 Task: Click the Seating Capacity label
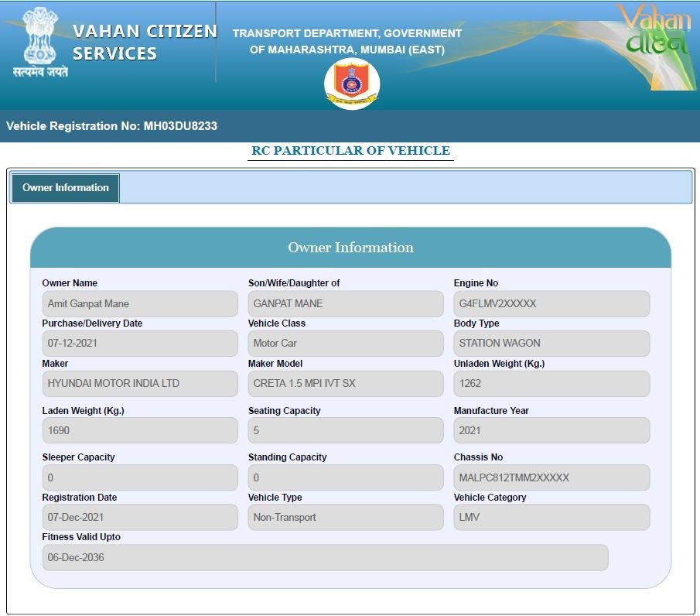pyautogui.click(x=285, y=410)
